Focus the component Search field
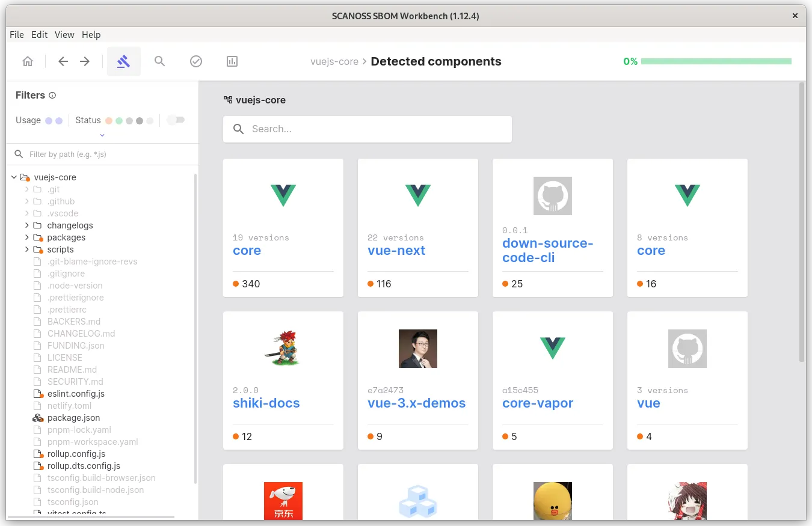This screenshot has height=526, width=812. (x=368, y=129)
